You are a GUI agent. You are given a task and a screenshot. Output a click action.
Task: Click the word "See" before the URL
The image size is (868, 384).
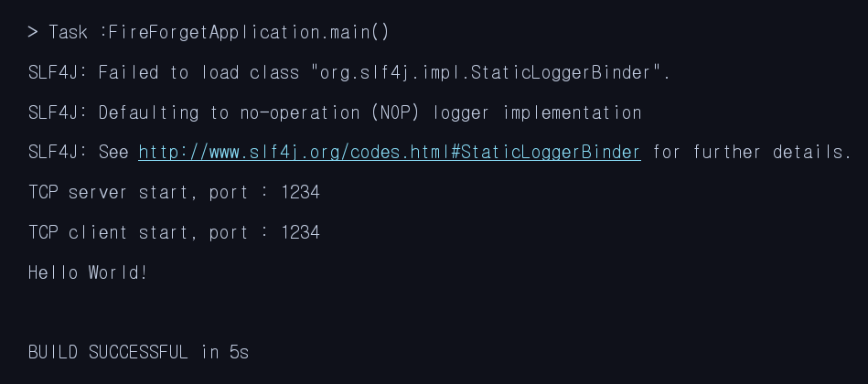(x=113, y=152)
